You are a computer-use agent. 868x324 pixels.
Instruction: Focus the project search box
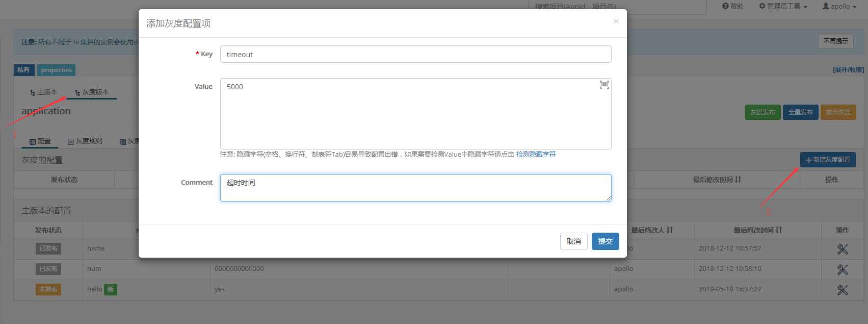(617, 7)
